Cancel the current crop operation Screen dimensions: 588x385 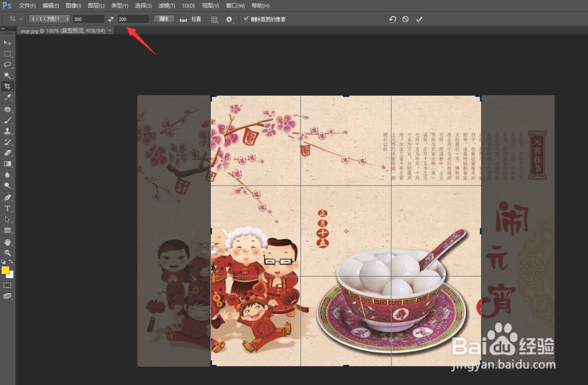405,19
